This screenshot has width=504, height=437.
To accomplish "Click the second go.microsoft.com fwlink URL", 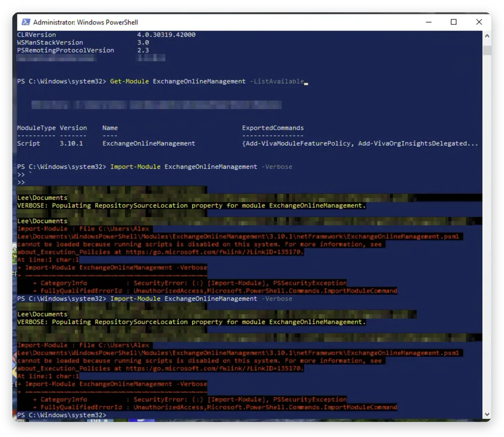I will tap(214, 368).
